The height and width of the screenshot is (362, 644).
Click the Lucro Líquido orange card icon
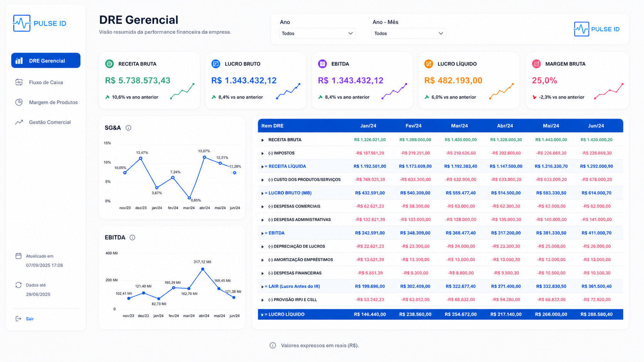429,64
